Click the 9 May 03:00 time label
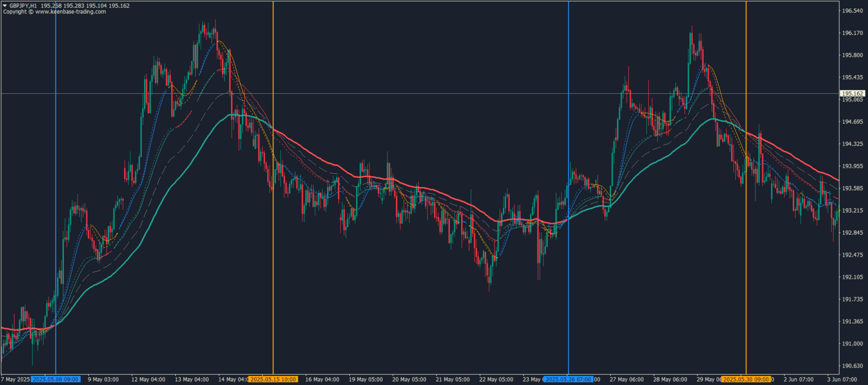The image size is (868, 385). coord(103,379)
